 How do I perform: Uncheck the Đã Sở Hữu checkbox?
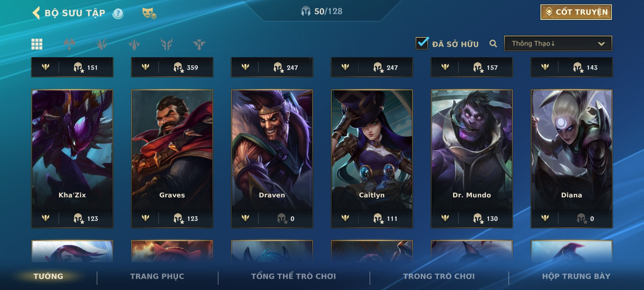pyautogui.click(x=422, y=43)
